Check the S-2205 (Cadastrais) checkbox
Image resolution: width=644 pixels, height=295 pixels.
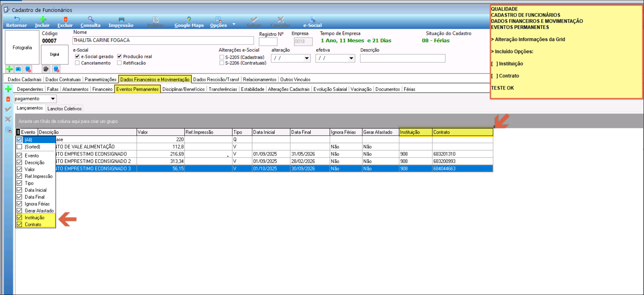222,57
